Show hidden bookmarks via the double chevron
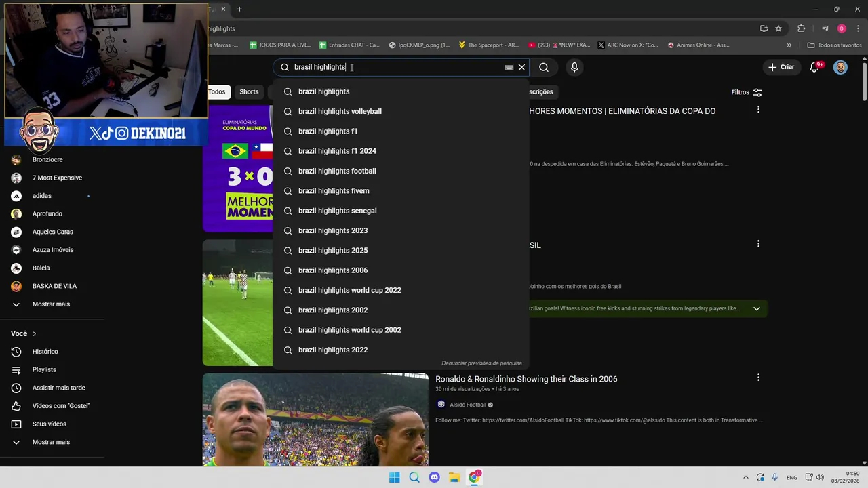The width and height of the screenshot is (868, 488). [x=789, y=45]
